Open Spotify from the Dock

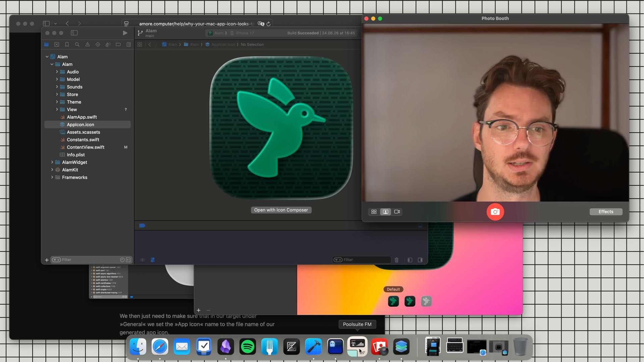tap(248, 347)
